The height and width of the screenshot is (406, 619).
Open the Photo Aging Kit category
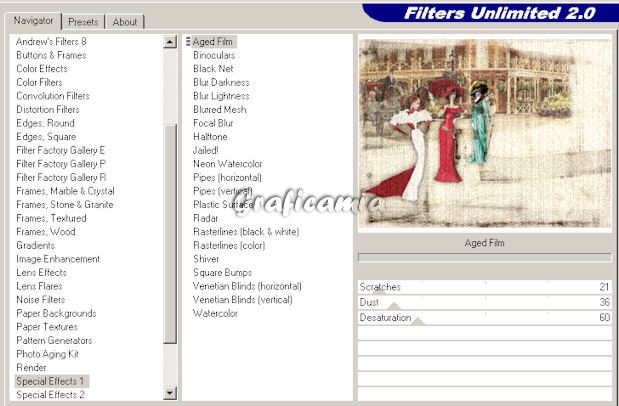point(47,354)
